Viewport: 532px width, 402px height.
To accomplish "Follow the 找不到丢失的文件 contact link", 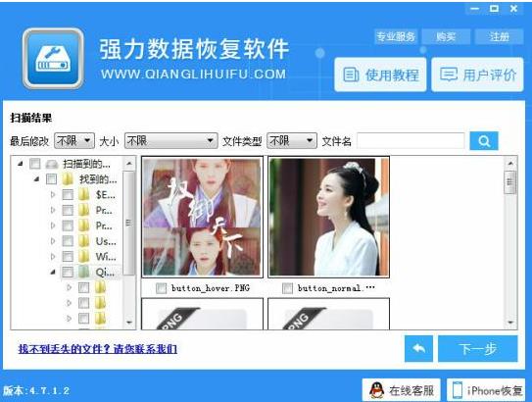I will click(x=98, y=349).
